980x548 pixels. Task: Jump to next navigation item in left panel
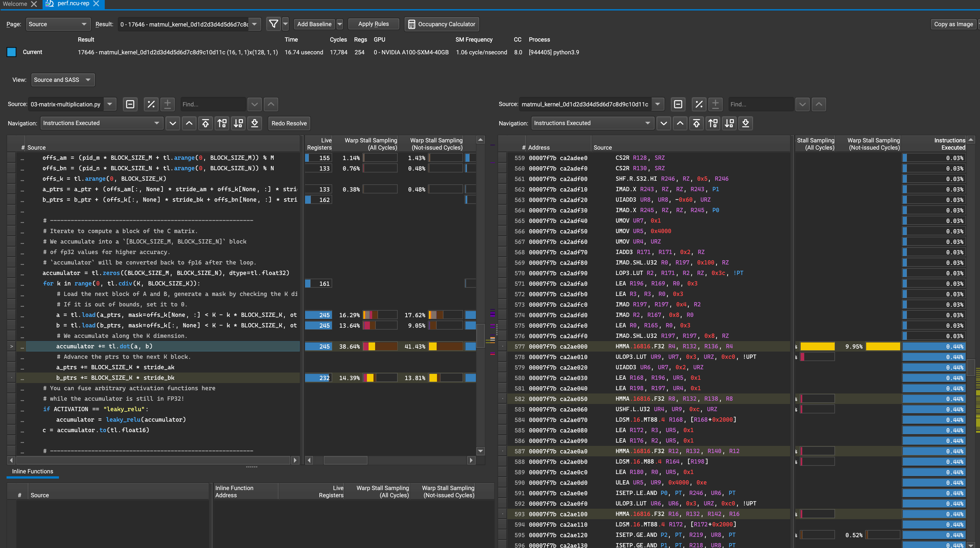[173, 123]
